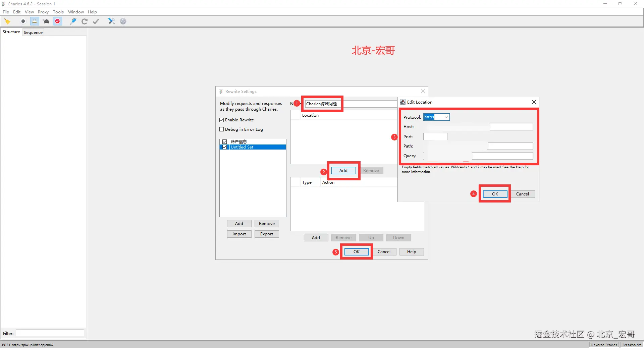Click the Export button
This screenshot has width=644, height=348.
click(267, 234)
